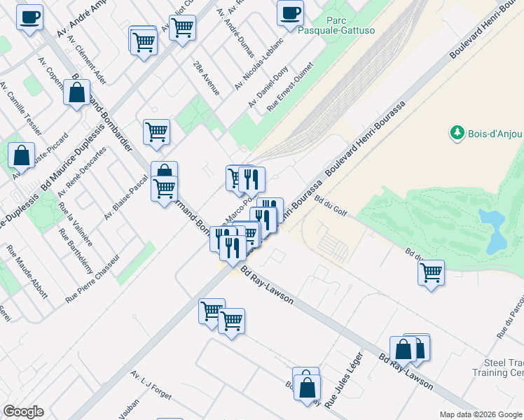Viewport: 524px width, 420px height.
Task: Click the Parc Pasquale-Gattuso label
Action: pyautogui.click(x=336, y=25)
